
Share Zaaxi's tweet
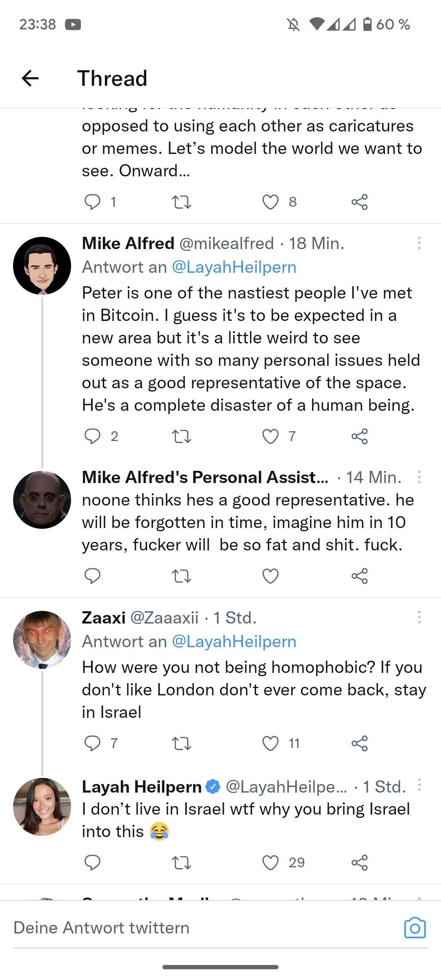[x=359, y=743]
